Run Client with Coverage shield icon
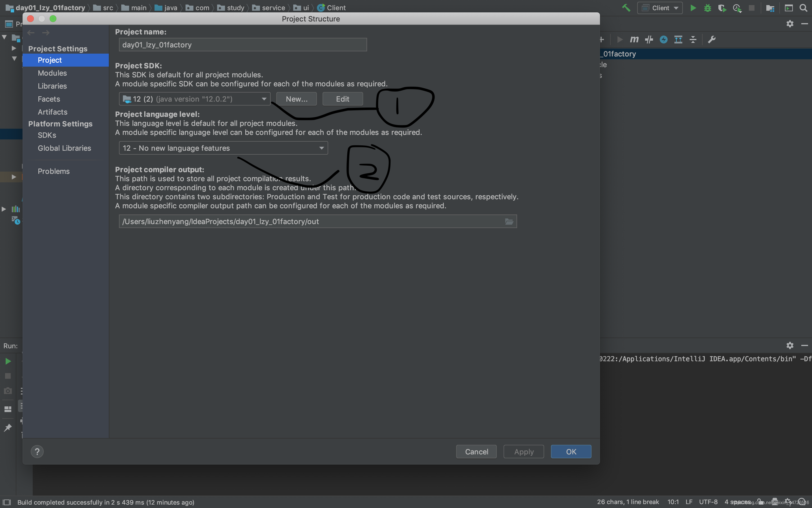This screenshot has height=508, width=812. pyautogui.click(x=722, y=8)
